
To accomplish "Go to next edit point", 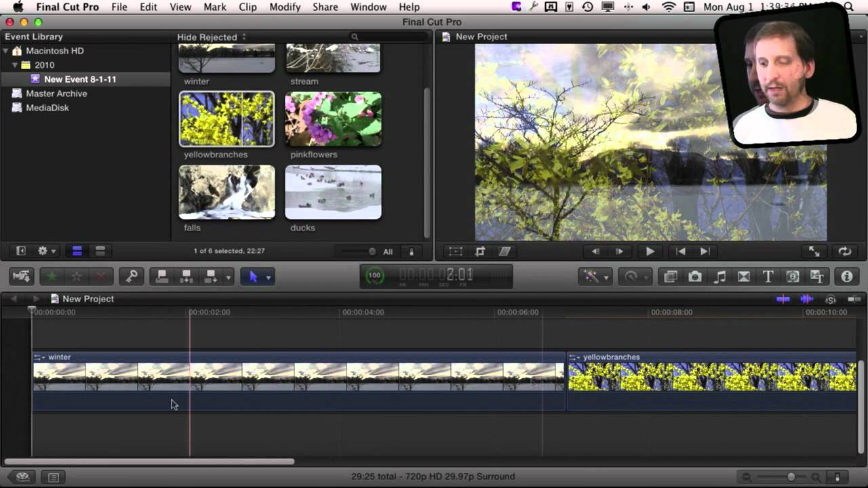I will [x=705, y=251].
